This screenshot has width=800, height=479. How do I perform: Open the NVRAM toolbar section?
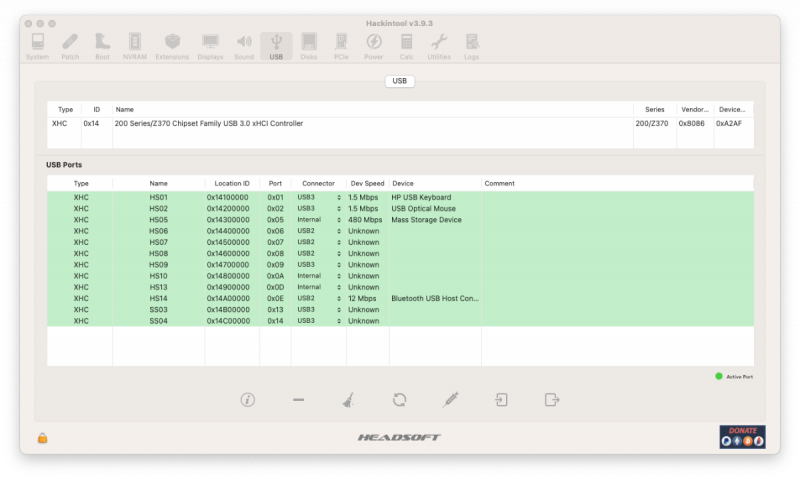click(135, 46)
